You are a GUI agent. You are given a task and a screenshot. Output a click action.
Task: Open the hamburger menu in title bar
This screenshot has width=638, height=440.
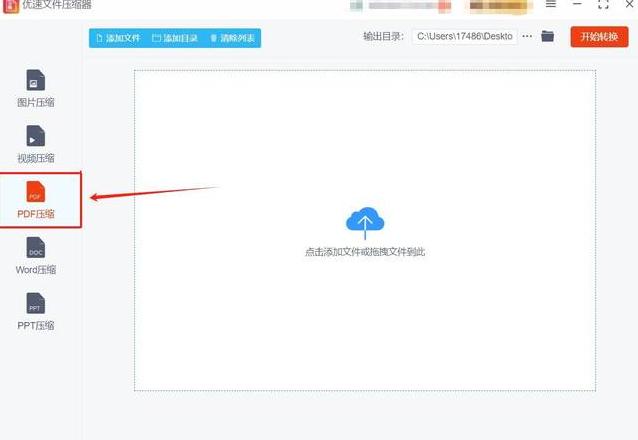(x=551, y=4)
